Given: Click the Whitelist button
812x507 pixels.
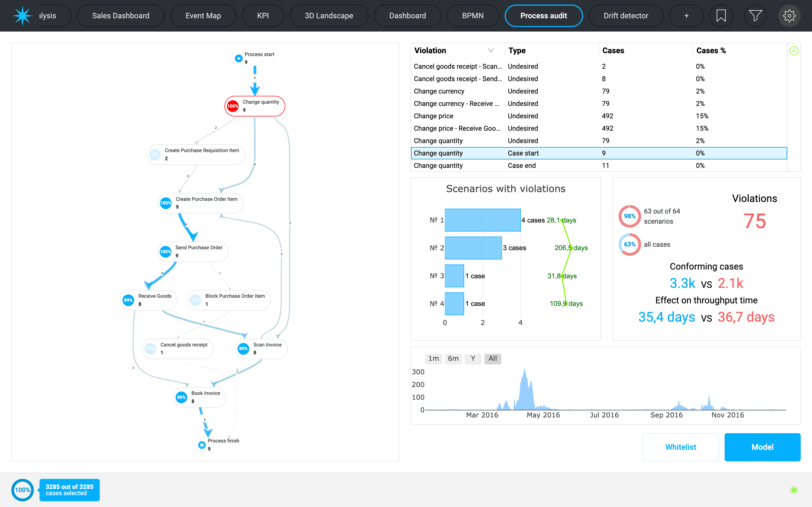Looking at the screenshot, I should click(x=680, y=447).
